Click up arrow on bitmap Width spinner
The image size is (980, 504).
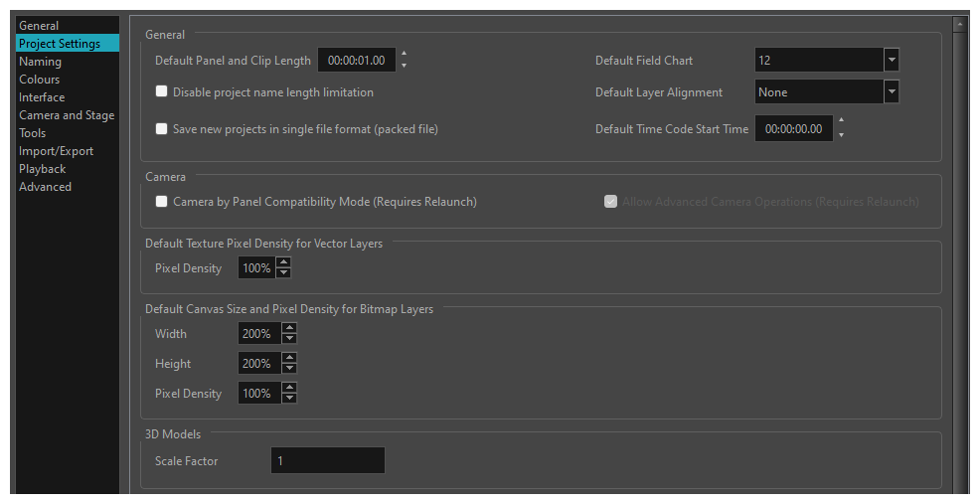(x=289, y=328)
